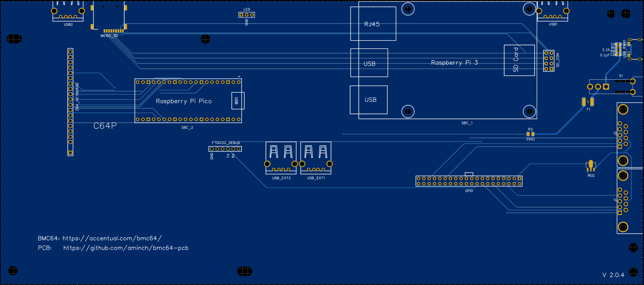
Task: Select the R3 resistor footprint
Action: [x=530, y=134]
